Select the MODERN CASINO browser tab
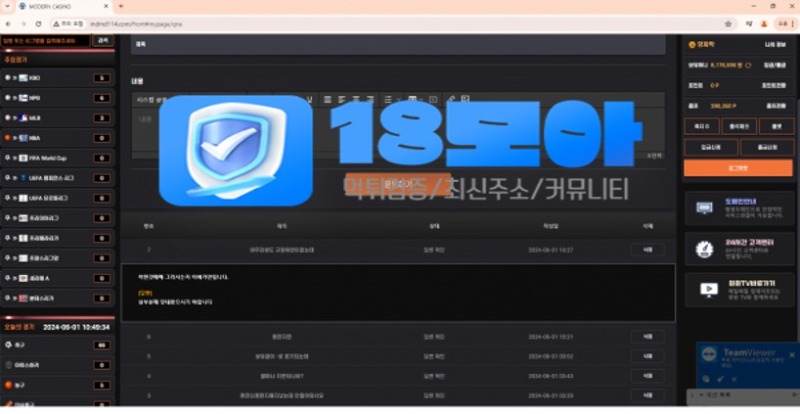 tap(63, 7)
